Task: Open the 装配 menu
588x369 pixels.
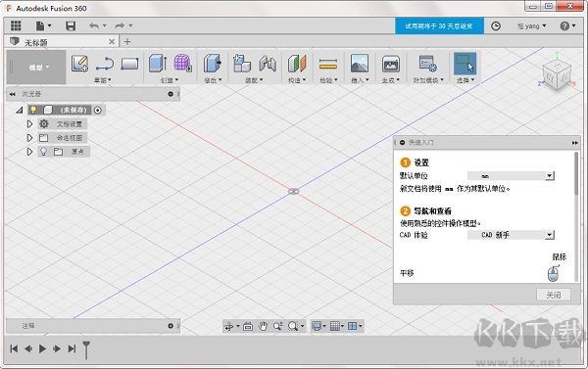Action: click(254, 80)
